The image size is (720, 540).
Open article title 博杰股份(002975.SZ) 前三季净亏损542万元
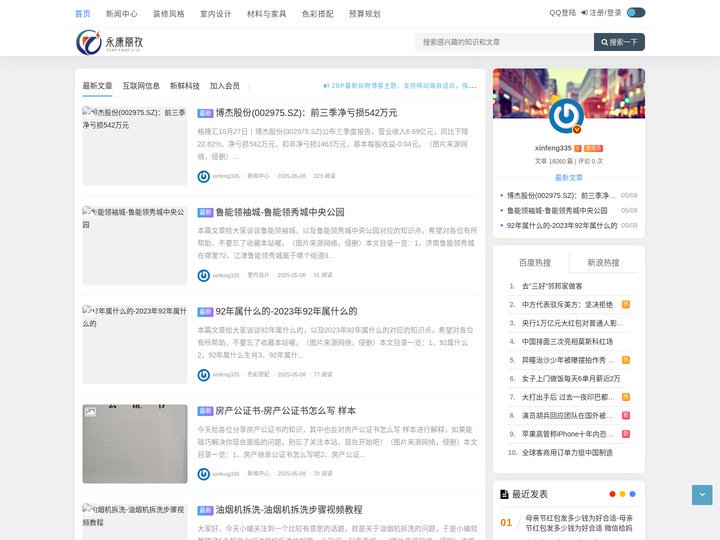coord(306,113)
